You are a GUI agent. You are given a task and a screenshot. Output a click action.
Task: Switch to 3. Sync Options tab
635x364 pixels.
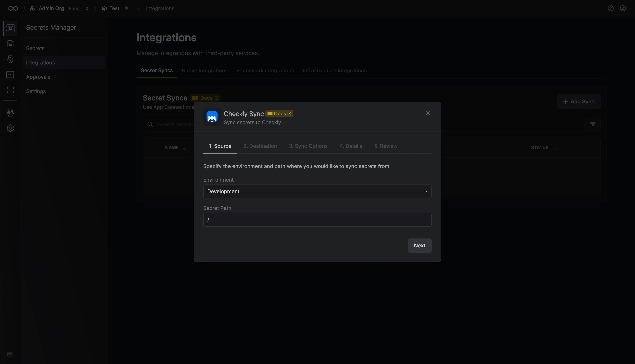[x=308, y=146]
